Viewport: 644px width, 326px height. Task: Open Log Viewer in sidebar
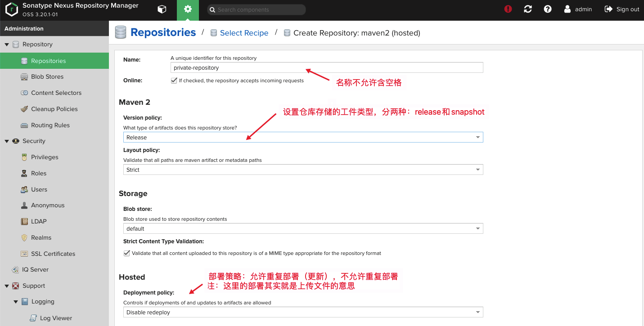(56, 318)
